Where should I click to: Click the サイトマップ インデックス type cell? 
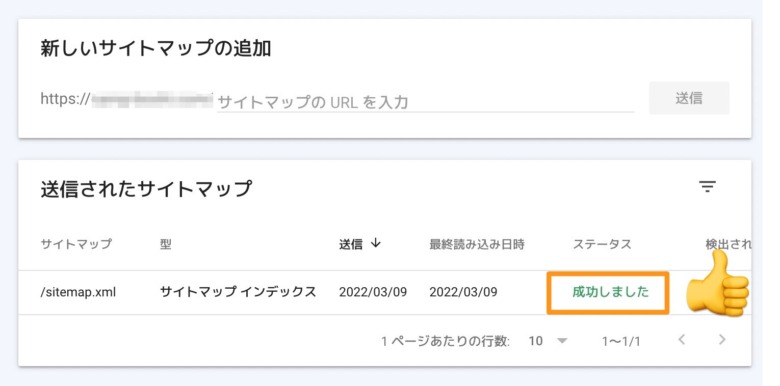tap(238, 292)
